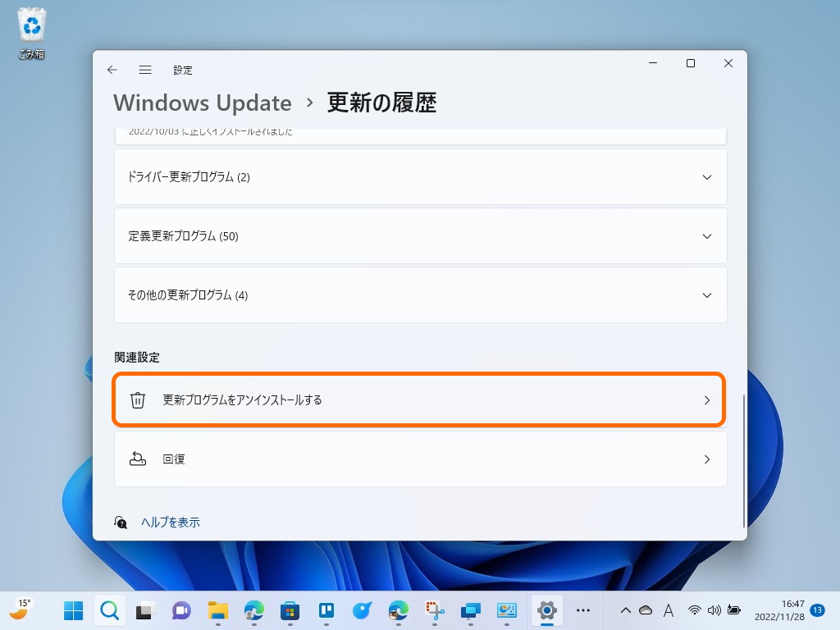Show hidden icons in the system tray
The height and width of the screenshot is (630, 840).
625,610
